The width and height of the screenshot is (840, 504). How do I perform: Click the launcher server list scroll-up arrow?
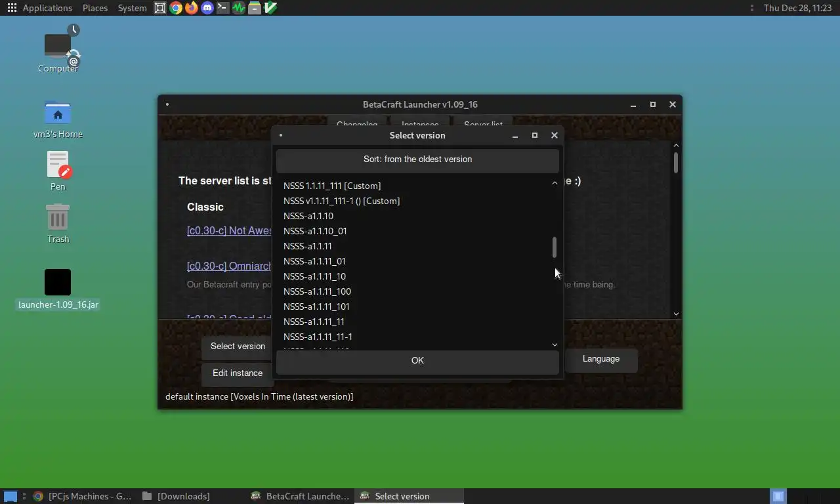tap(676, 146)
